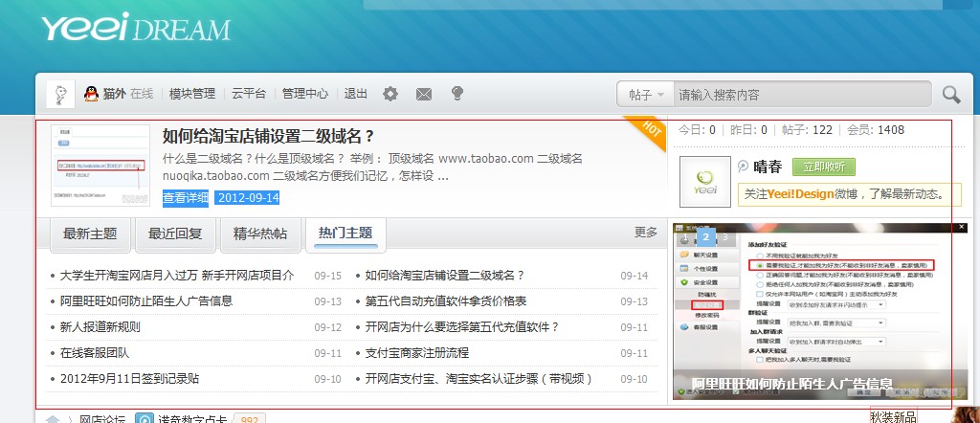
Task: Open settings via the gear icon
Action: coord(390,94)
